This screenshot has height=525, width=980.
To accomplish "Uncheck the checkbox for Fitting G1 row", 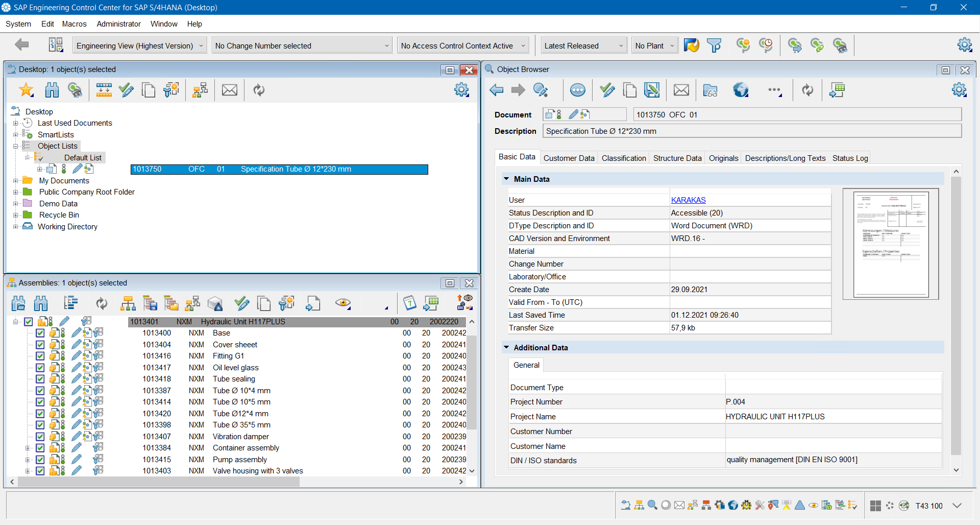I will click(x=40, y=356).
